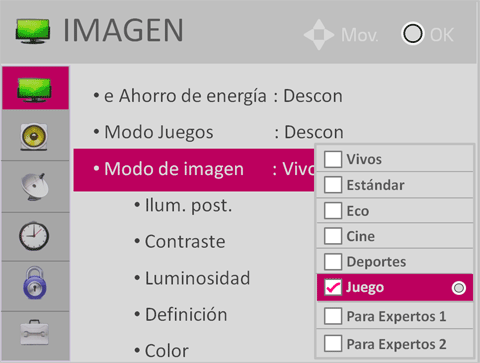Open the picture settings TV icon in sidebar
The image size is (480, 363).
35,88
